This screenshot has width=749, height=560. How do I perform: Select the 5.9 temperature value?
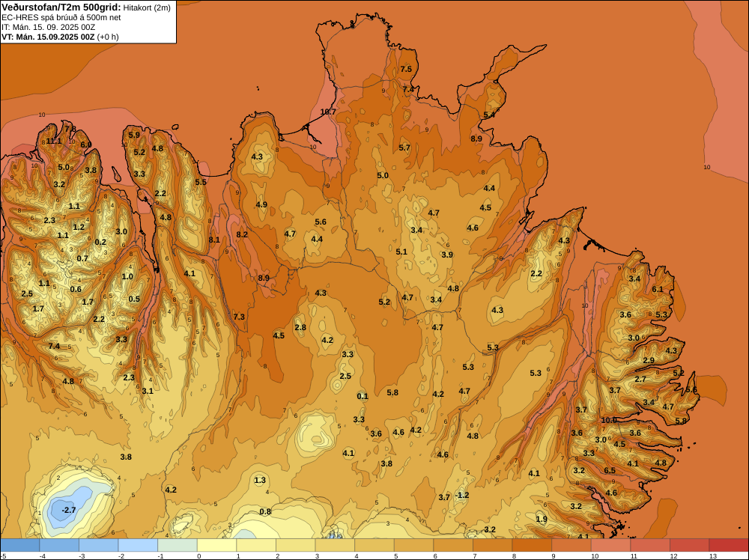click(134, 135)
